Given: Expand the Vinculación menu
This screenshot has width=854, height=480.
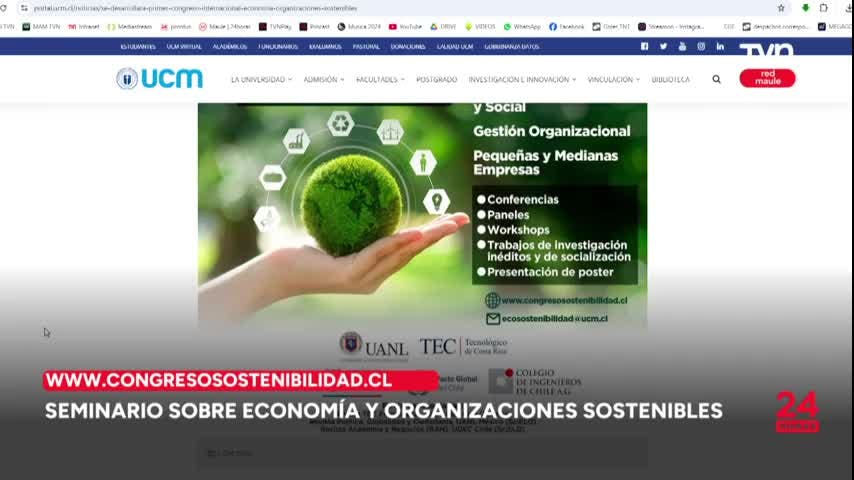Looking at the screenshot, I should tap(613, 80).
